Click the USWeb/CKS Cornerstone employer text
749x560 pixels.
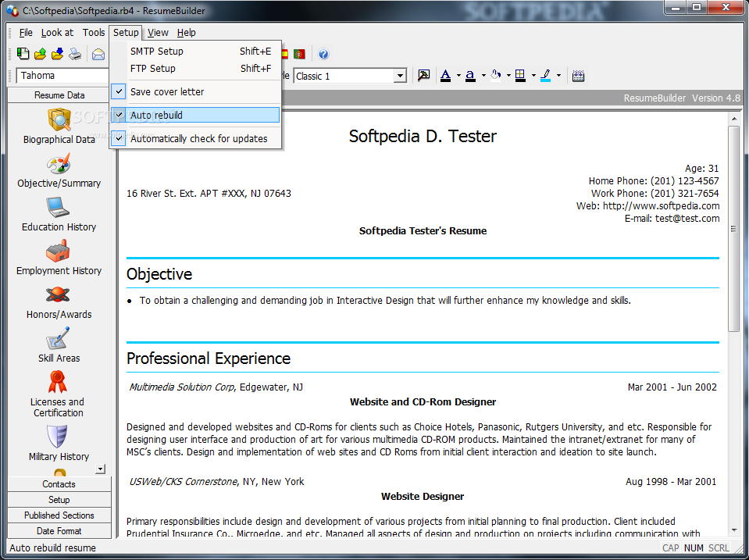(x=184, y=482)
